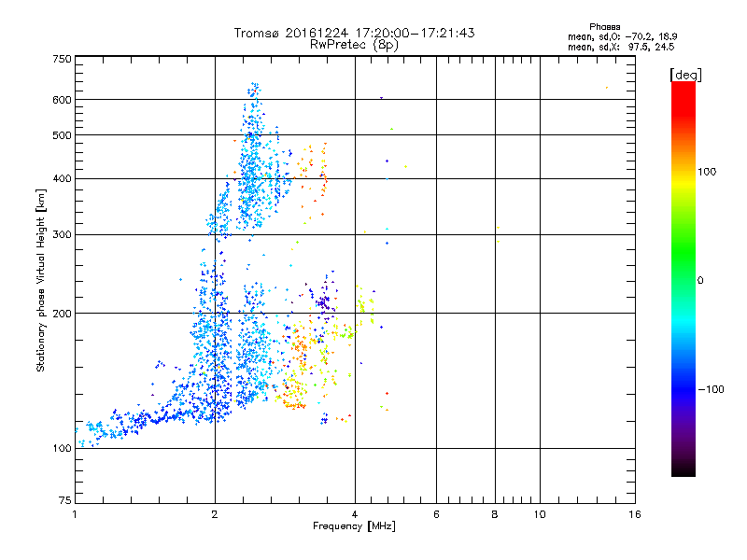Click the x-axis tick label '16'
747x560 pixels.
[x=635, y=514]
